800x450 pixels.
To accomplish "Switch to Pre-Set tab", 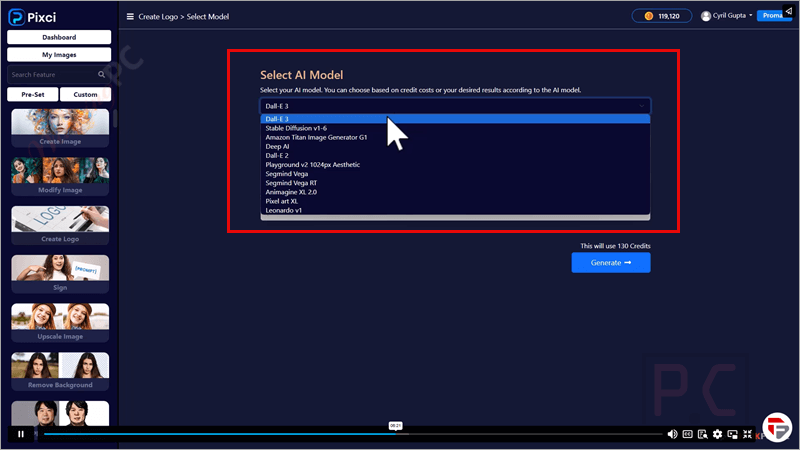I will pyautogui.click(x=33, y=94).
